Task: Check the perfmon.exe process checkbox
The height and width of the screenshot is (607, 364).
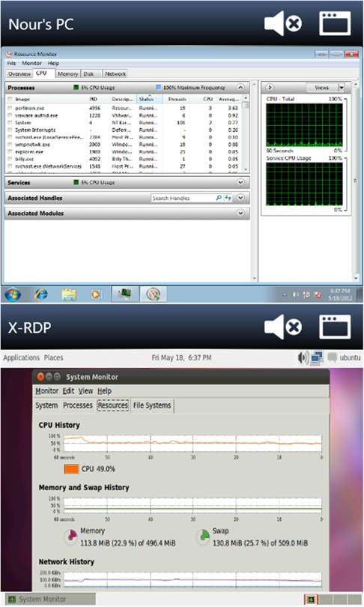Action: [x=9, y=108]
